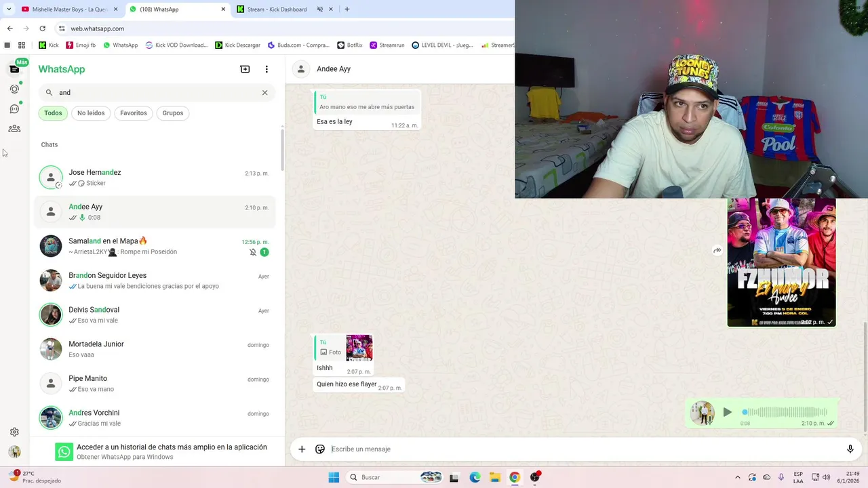Play the 0:08 voice message
The height and width of the screenshot is (488, 868).
pos(728,412)
